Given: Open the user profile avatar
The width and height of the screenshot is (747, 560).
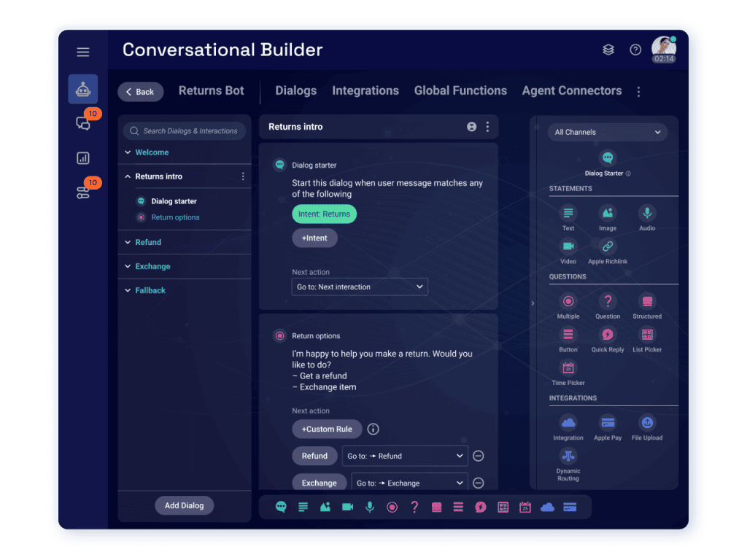Looking at the screenshot, I should point(664,47).
